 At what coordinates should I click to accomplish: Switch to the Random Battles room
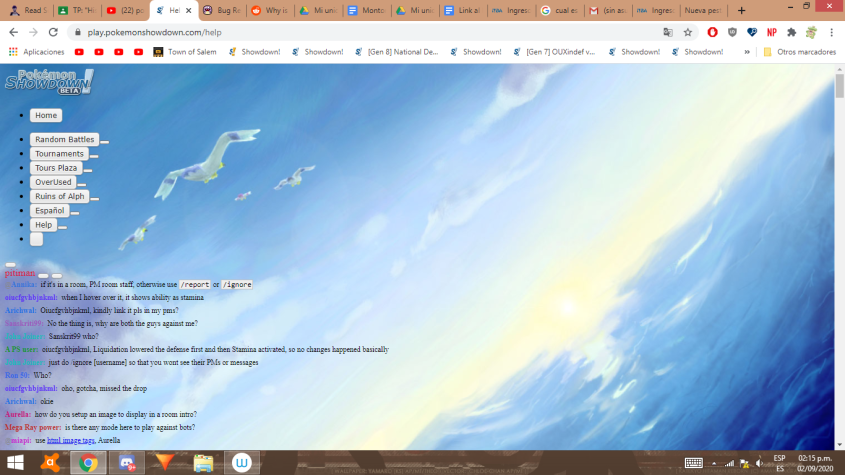pyautogui.click(x=64, y=140)
